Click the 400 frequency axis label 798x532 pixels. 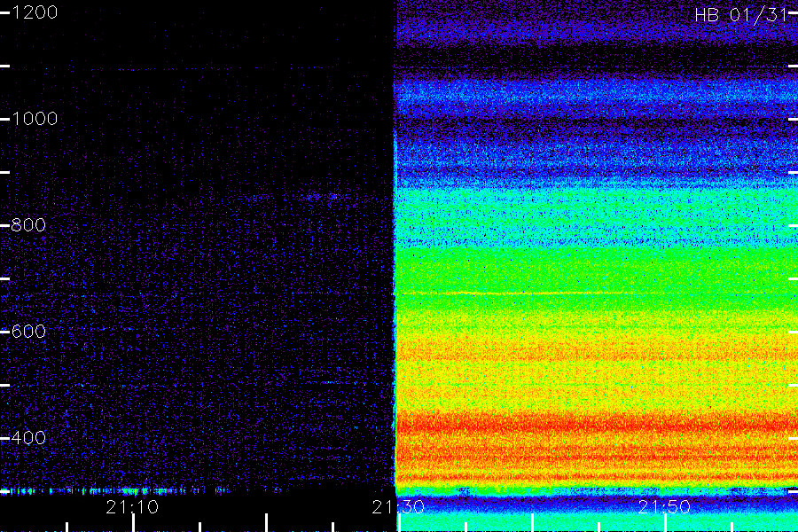[x=28, y=438]
